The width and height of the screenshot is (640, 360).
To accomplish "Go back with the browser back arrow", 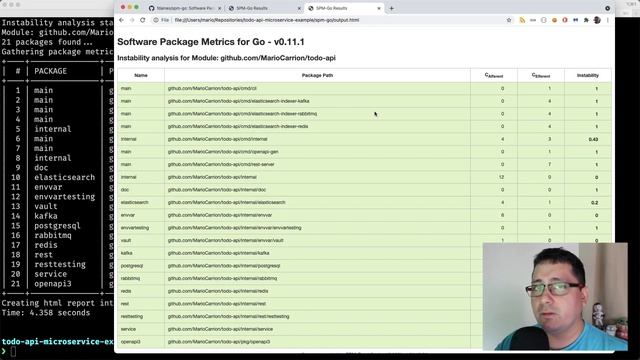I will click(121, 20).
